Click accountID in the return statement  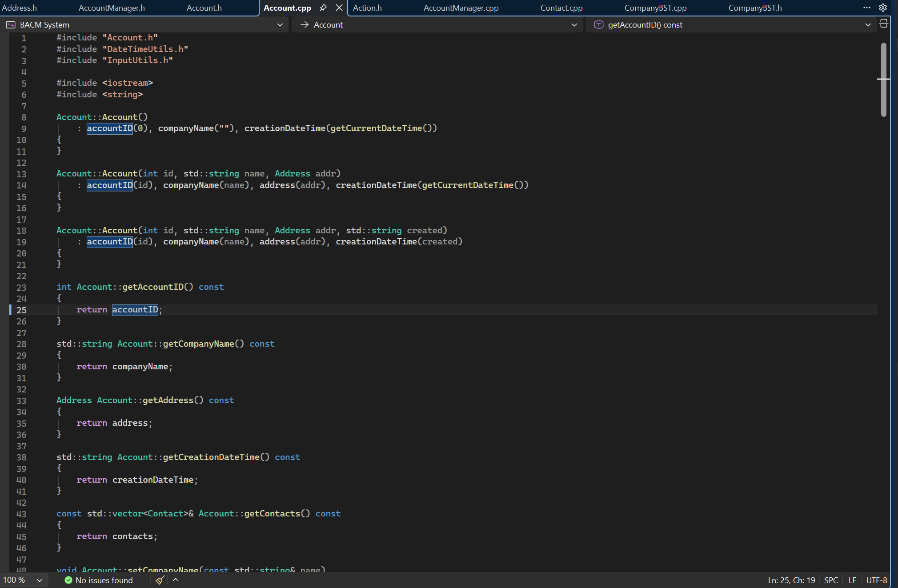coord(135,310)
